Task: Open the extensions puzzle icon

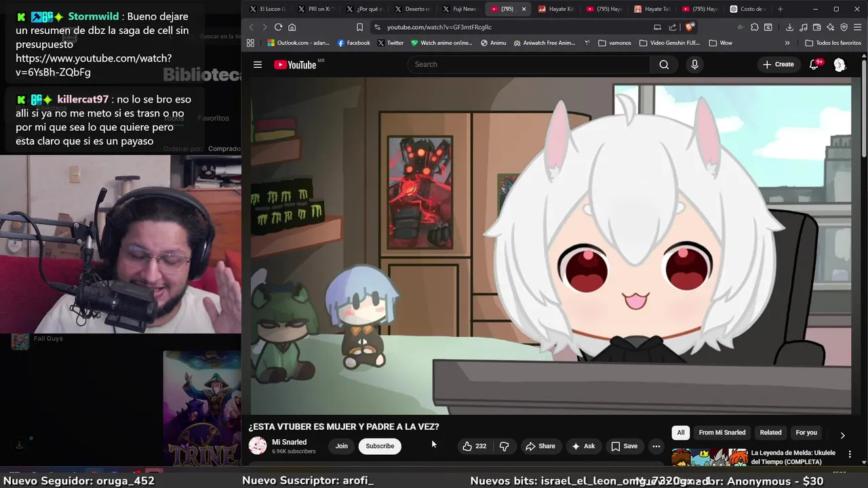Action: tap(755, 27)
